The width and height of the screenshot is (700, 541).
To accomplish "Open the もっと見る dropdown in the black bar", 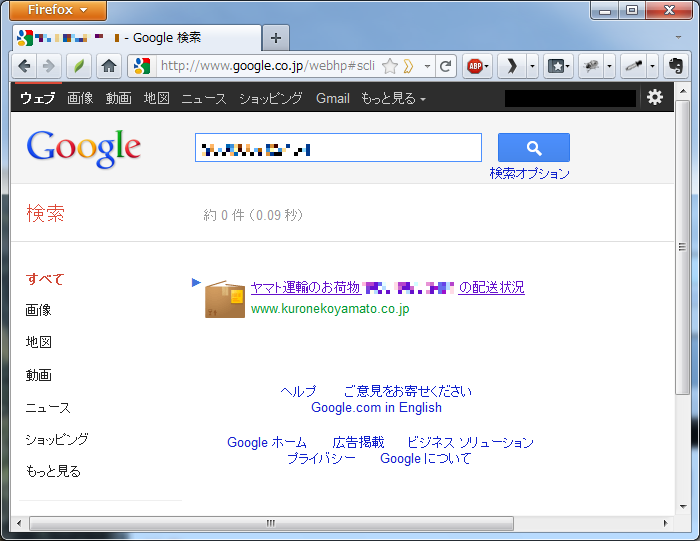I will (x=393, y=98).
